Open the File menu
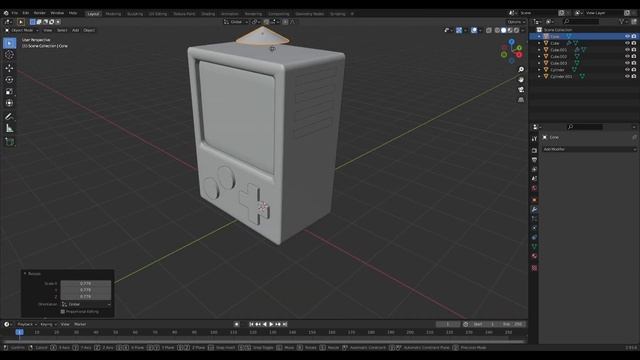 coord(15,13)
